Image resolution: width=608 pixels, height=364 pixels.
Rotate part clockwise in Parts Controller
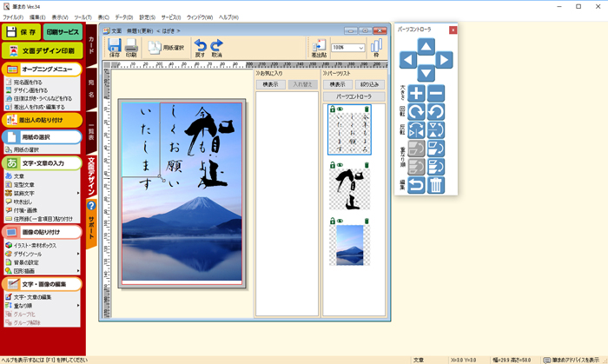(x=416, y=112)
